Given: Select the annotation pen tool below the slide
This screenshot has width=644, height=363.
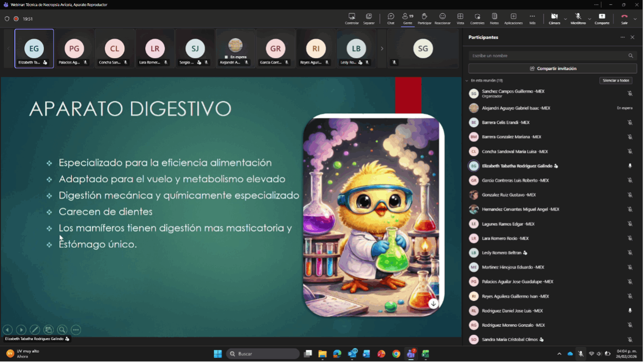Looking at the screenshot, I should pos(35,329).
